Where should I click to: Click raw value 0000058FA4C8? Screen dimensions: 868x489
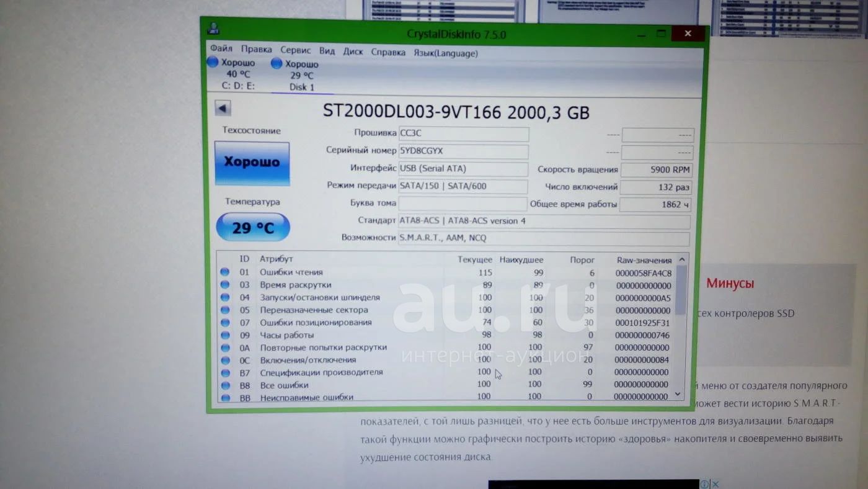(x=643, y=273)
